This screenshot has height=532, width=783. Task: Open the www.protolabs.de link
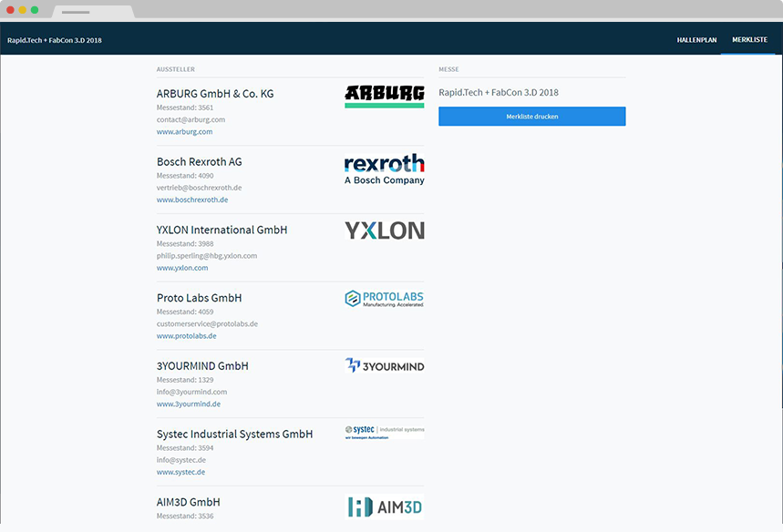(186, 336)
